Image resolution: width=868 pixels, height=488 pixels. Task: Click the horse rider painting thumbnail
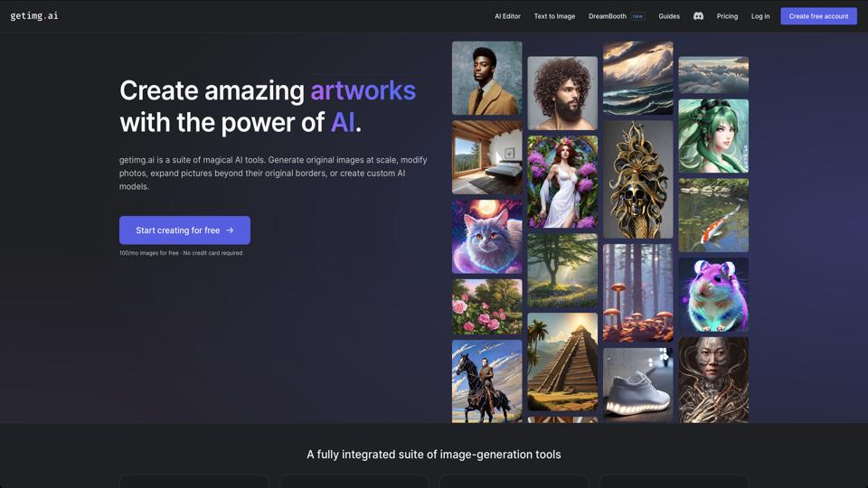pyautogui.click(x=487, y=380)
